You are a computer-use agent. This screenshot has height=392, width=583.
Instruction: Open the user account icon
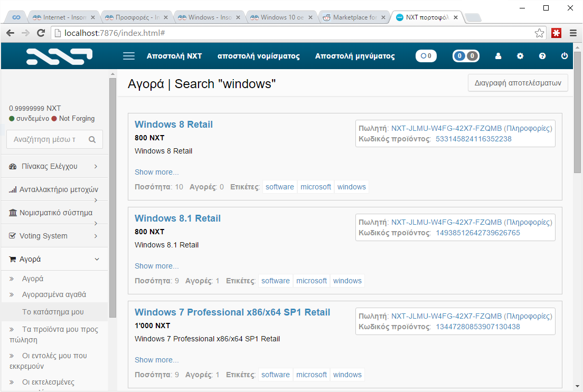tap(498, 56)
